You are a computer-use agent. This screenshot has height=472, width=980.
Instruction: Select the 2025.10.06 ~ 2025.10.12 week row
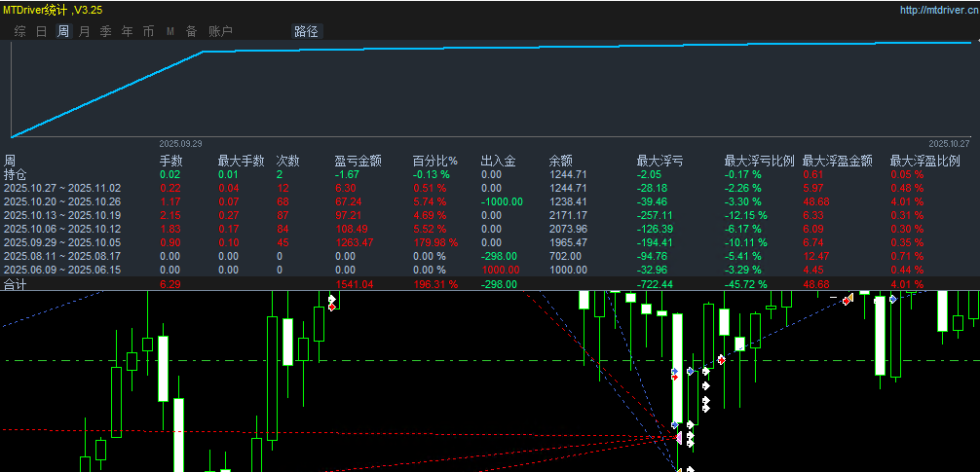[490, 229]
